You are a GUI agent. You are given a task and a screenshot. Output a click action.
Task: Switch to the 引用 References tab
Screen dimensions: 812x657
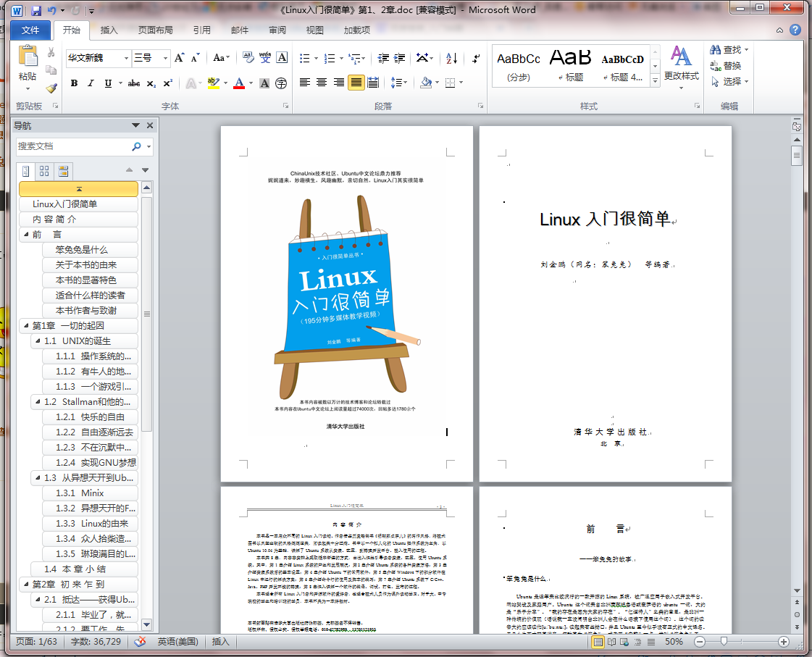pyautogui.click(x=201, y=30)
